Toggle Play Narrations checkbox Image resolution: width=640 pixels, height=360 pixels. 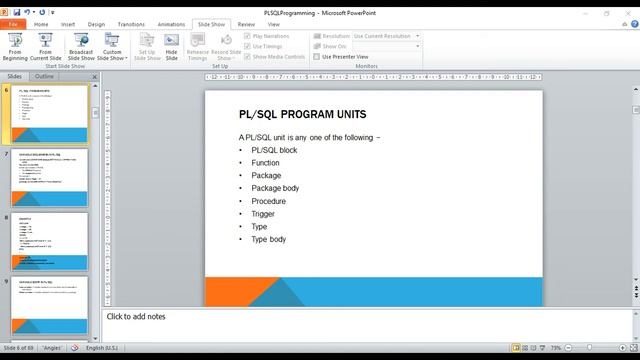[x=247, y=36]
